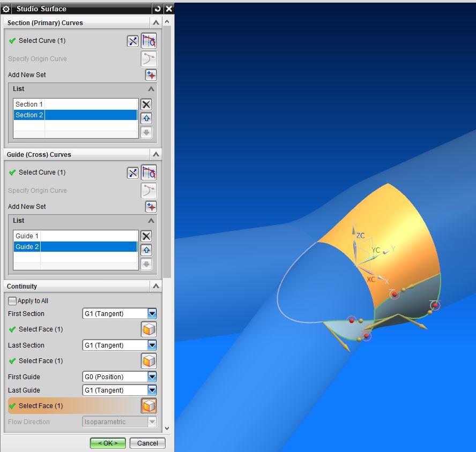Viewport: 476px width, 452px height.
Task: Click the highlighted Select Face cube for Last Guide
Action: (x=148, y=406)
